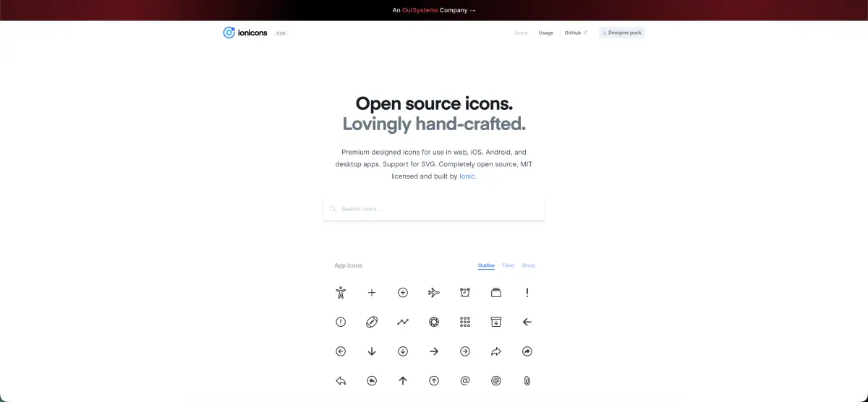Select the accessibility person icon
The height and width of the screenshot is (402, 868).
341,293
